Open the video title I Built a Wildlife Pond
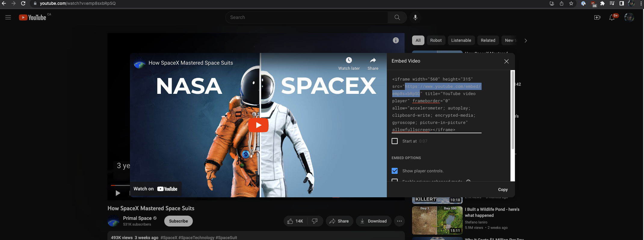Viewport: 644px width, 240px height. click(x=492, y=212)
